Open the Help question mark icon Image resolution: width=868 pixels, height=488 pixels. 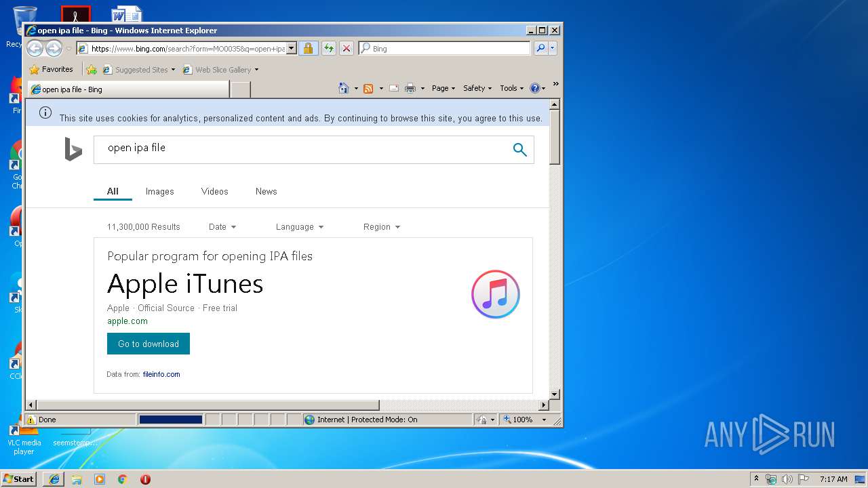(534, 88)
